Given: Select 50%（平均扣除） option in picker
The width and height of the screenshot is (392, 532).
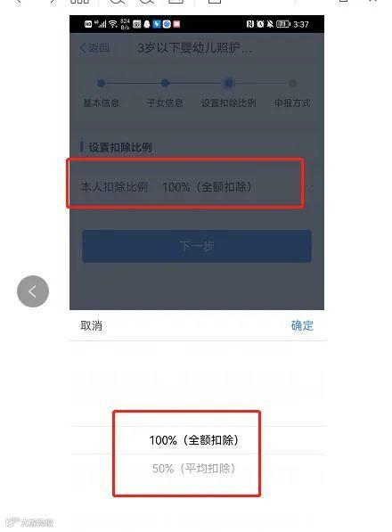Looking at the screenshot, I should click(193, 469).
